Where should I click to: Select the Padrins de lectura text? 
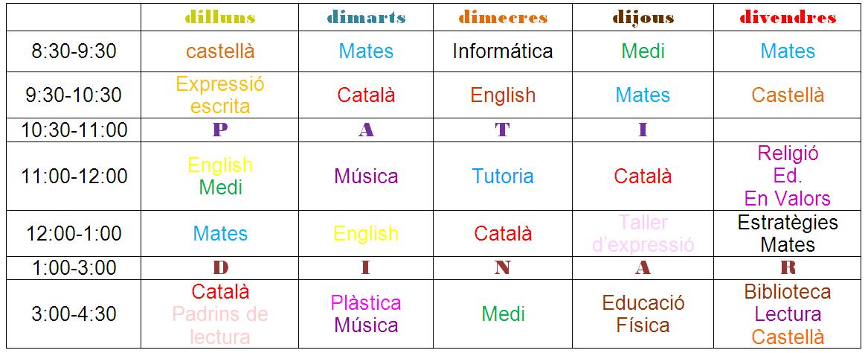tap(220, 325)
